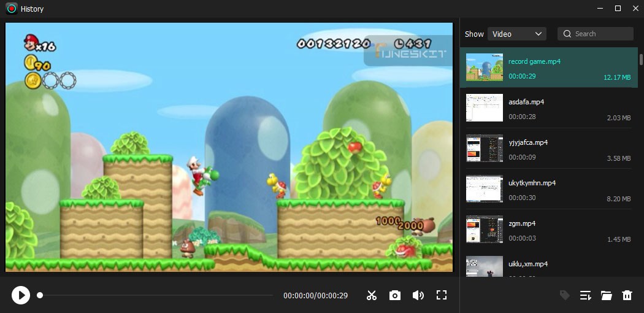Click the playback position handle
Image resolution: width=644 pixels, height=313 pixels.
(40, 295)
